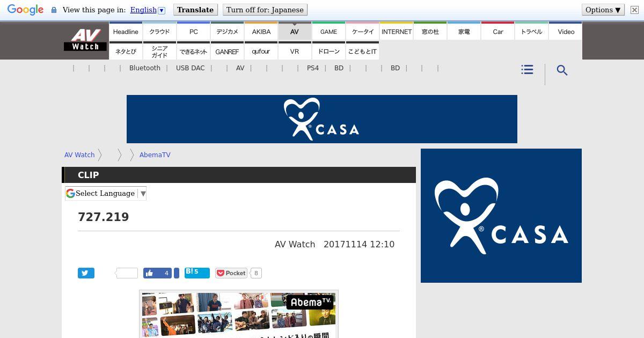Viewport: 644px width, 338px height.
Task: Click the article title 727.219
Action: tap(104, 217)
